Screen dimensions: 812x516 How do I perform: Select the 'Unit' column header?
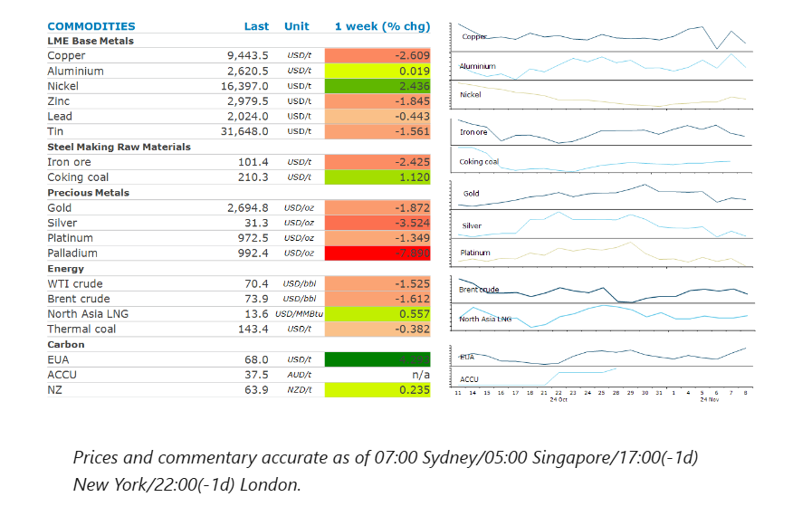coord(297,26)
